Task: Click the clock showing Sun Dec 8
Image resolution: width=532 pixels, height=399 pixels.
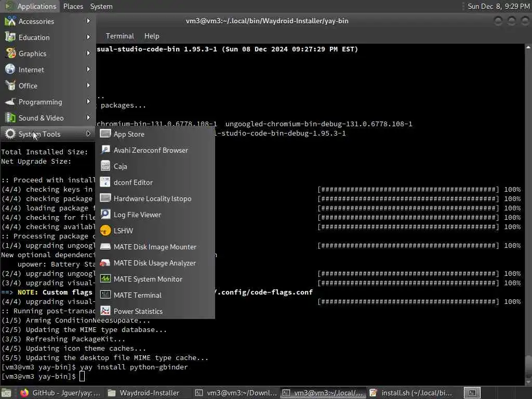Action: pyautogui.click(x=498, y=6)
